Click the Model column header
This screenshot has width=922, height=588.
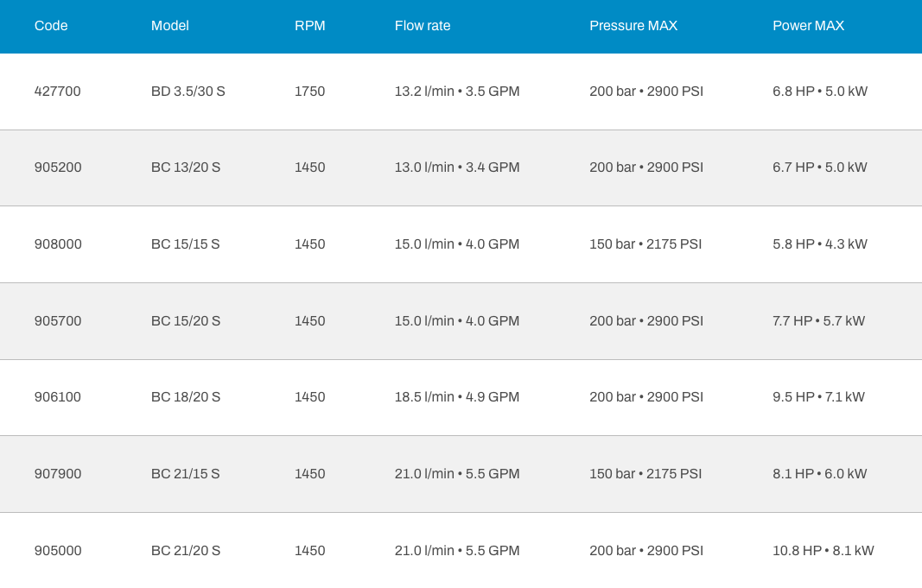(169, 26)
